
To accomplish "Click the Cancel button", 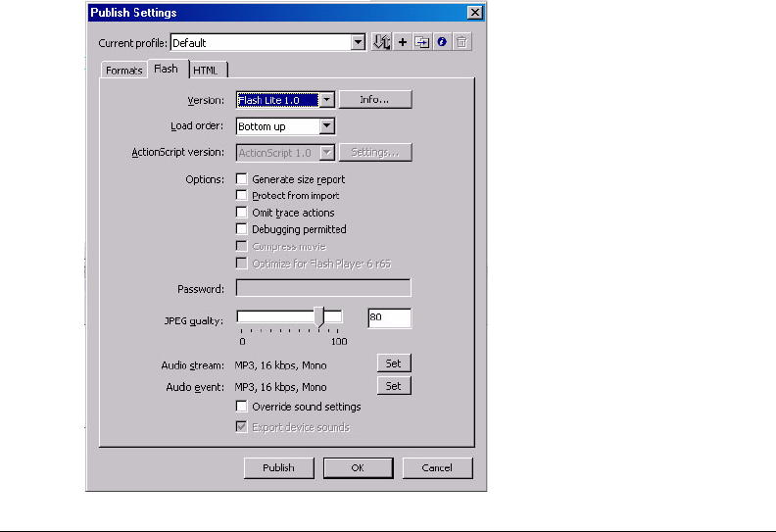I will 437,467.
